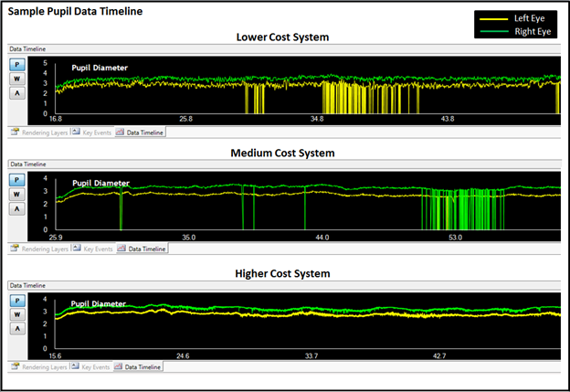Image resolution: width=570 pixels, height=392 pixels.
Task: Click the 24.6 time mark in Higher Cost timeline
Action: (183, 355)
